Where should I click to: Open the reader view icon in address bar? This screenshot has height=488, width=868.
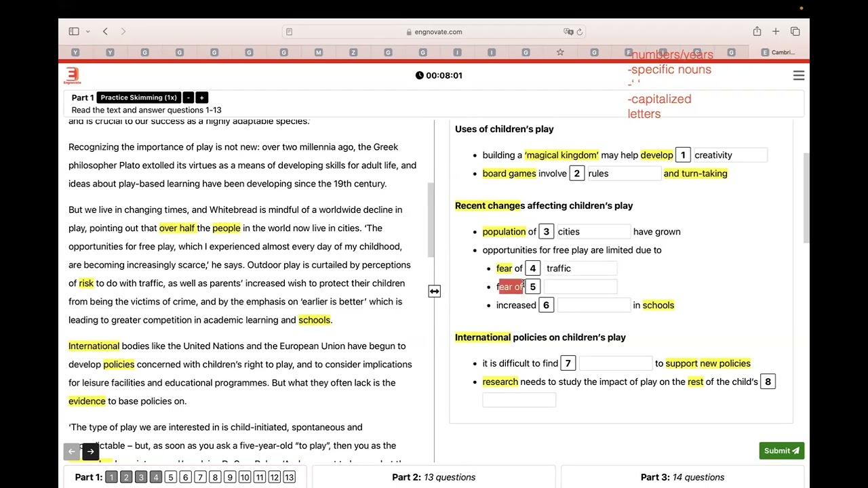(x=289, y=32)
